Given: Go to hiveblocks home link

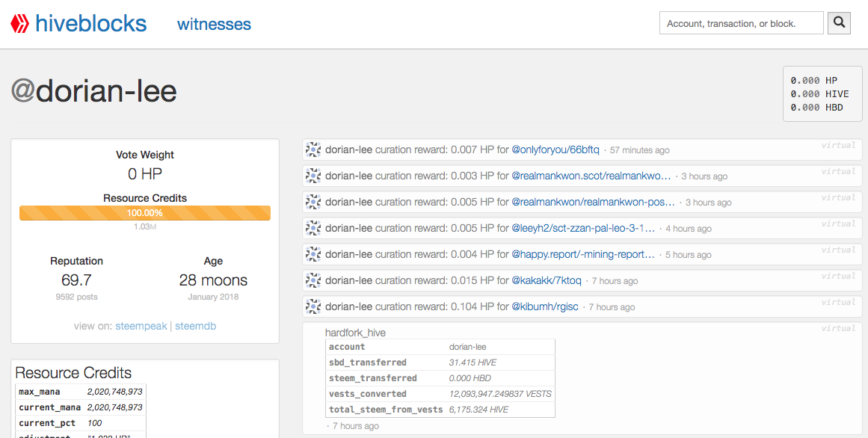Looking at the screenshot, I should [90, 24].
